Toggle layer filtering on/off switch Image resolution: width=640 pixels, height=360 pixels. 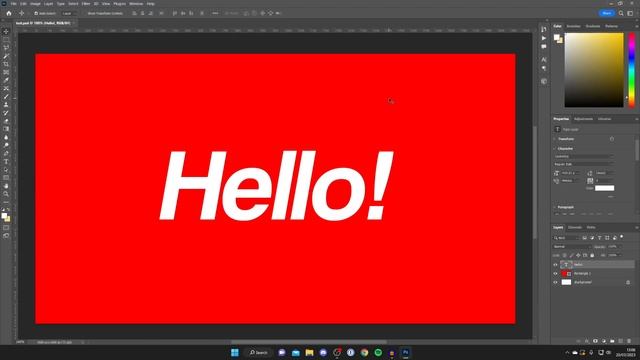(622, 237)
